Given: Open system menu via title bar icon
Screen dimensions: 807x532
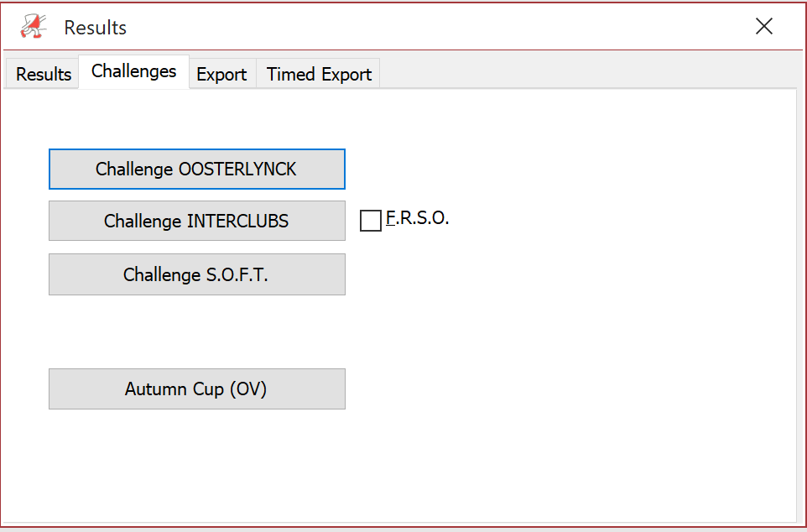Looking at the screenshot, I should click(x=34, y=26).
